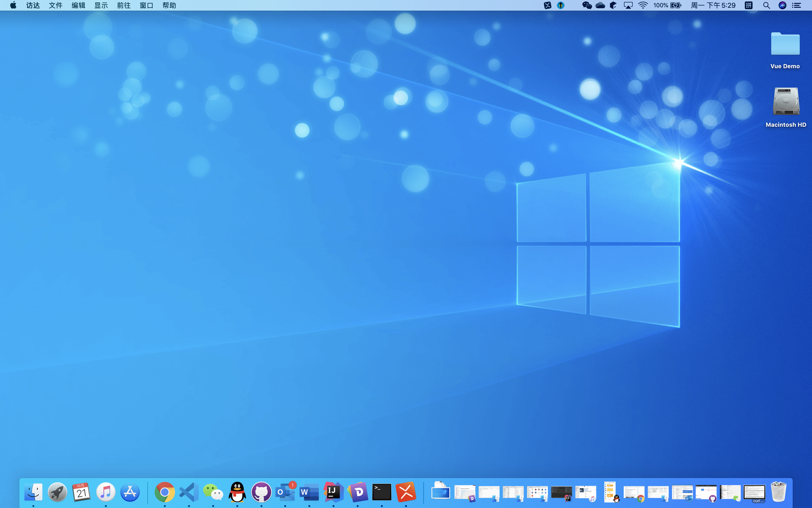Viewport: 812px width, 508px height.
Task: Launch GitHub Desktop from the Dock
Action: tap(261, 492)
